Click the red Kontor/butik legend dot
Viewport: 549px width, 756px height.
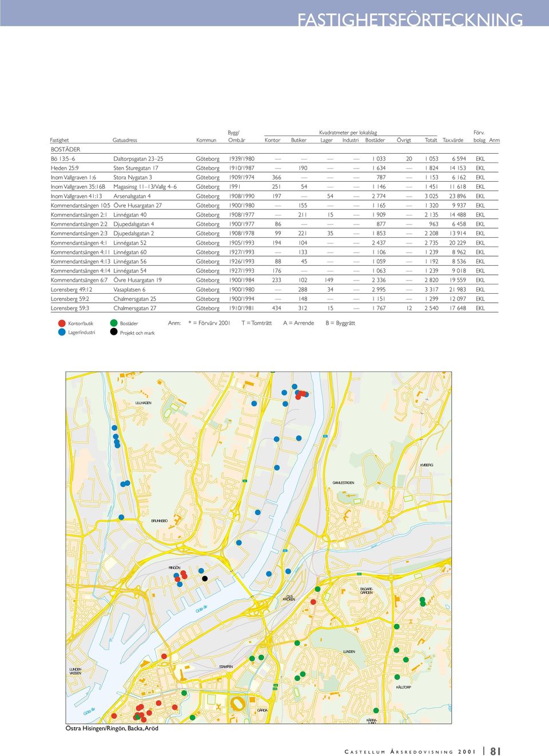tap(62, 323)
